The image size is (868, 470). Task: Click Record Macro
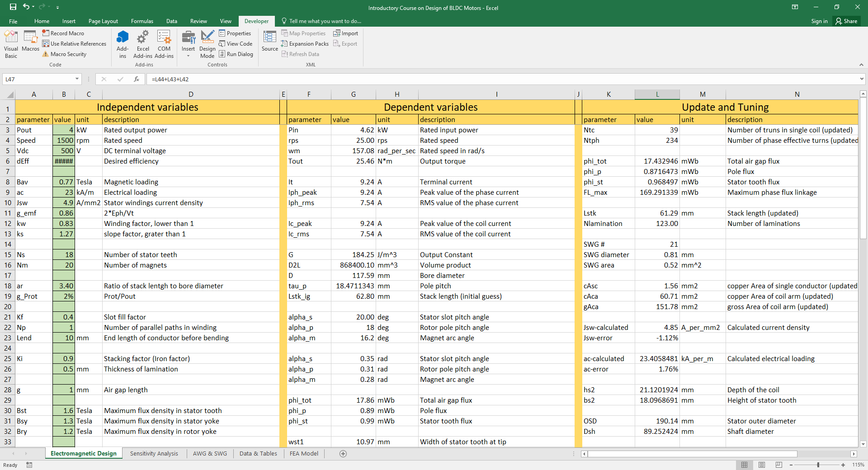pos(63,33)
